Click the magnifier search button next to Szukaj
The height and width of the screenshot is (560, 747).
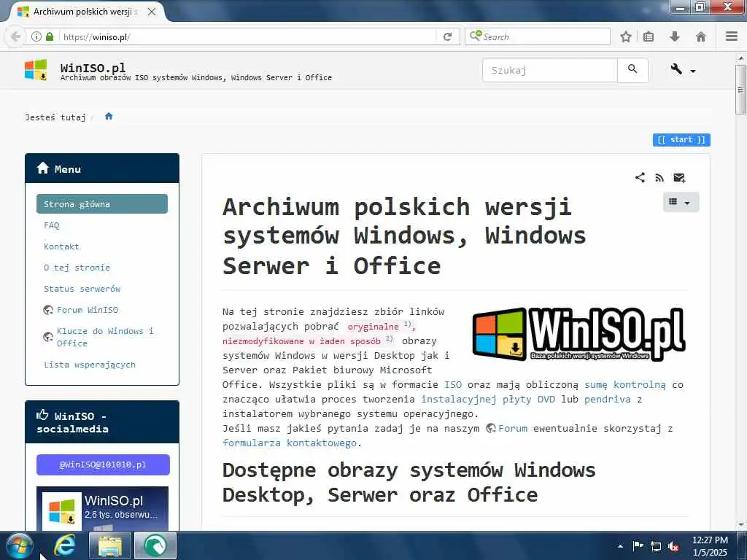[632, 70]
